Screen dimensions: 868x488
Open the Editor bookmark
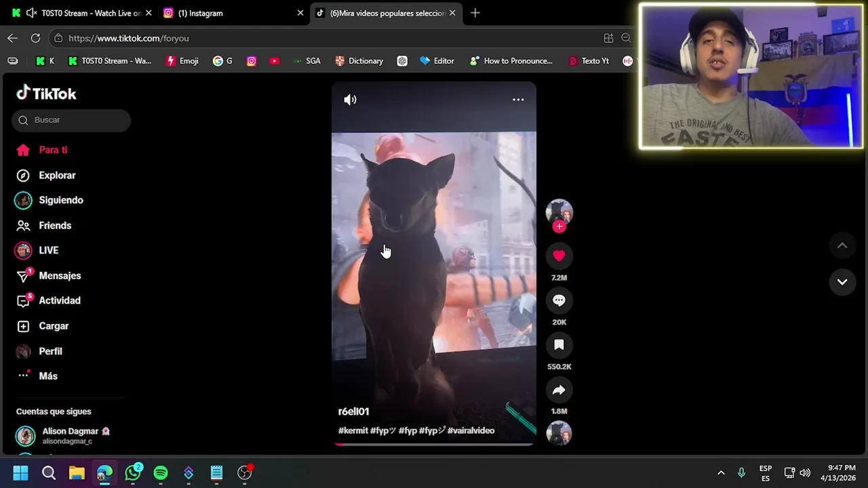pyautogui.click(x=437, y=61)
